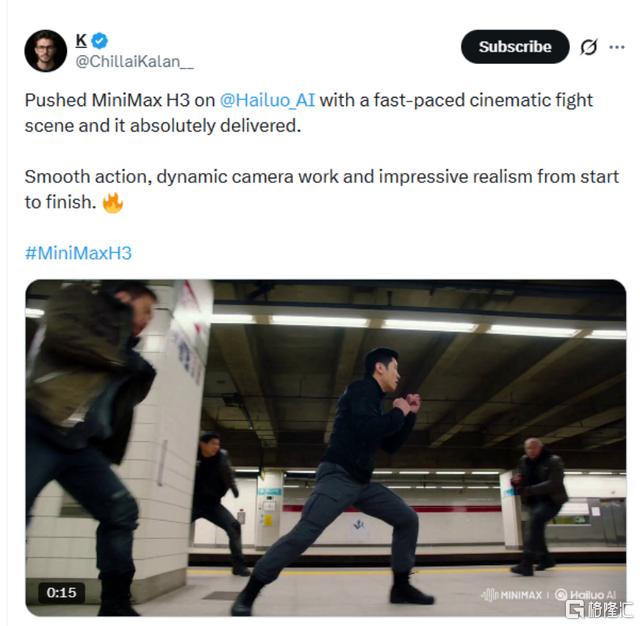Click the display name K
The height and width of the screenshot is (626, 640).
pyautogui.click(x=81, y=40)
